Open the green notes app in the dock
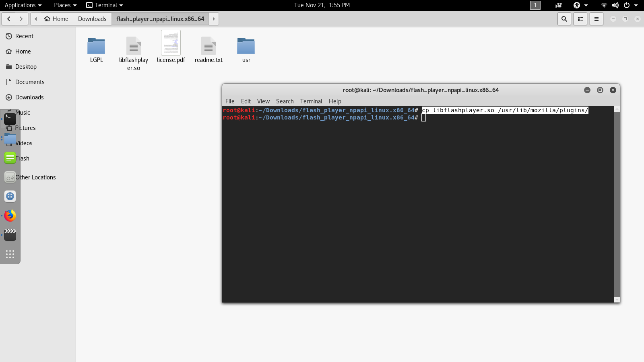 pos(10,158)
